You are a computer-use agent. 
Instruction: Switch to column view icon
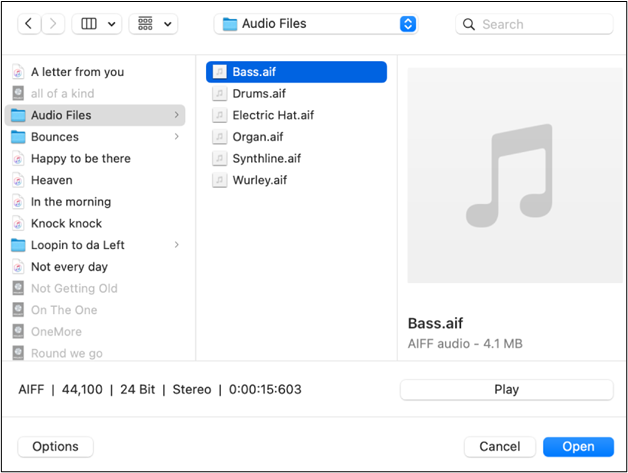(x=89, y=24)
